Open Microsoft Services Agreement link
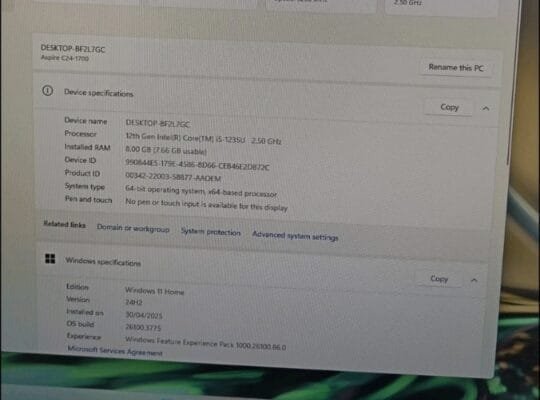 pos(115,351)
